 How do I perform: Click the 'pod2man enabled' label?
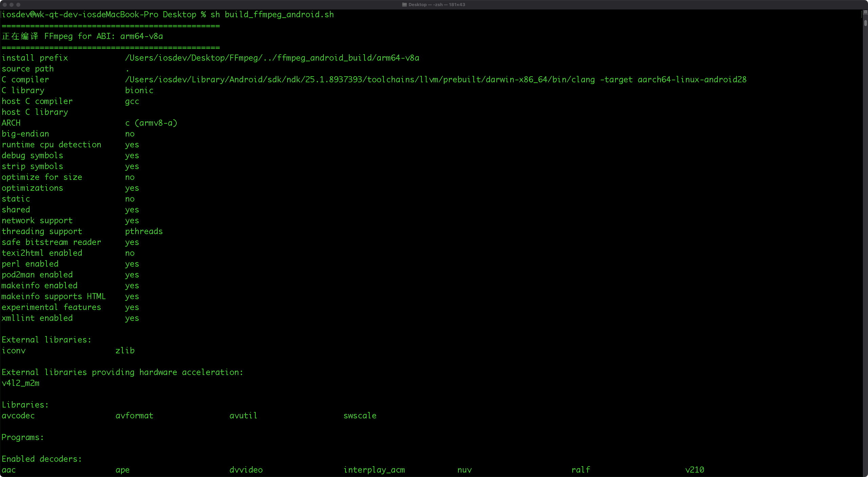coord(37,275)
